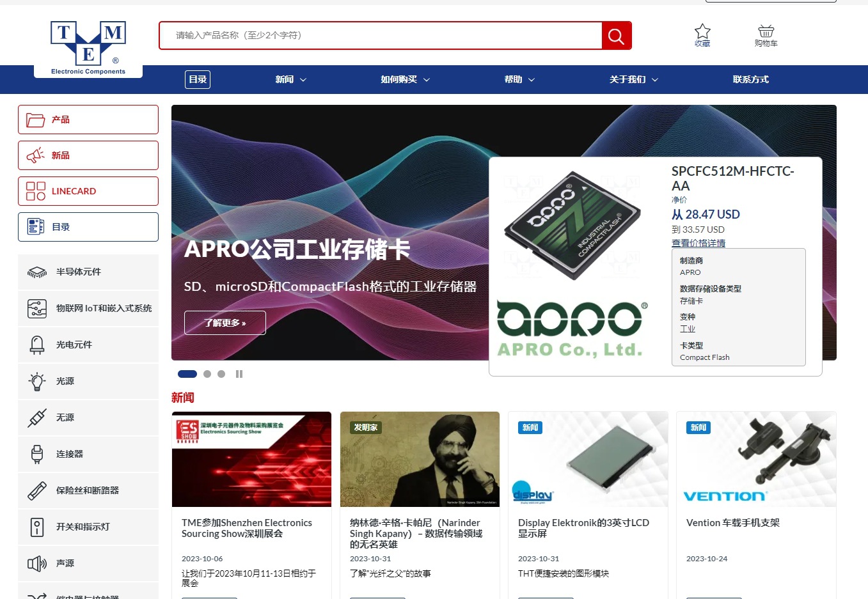
Task: Open the 查看价格详情 price details link
Action: point(698,243)
